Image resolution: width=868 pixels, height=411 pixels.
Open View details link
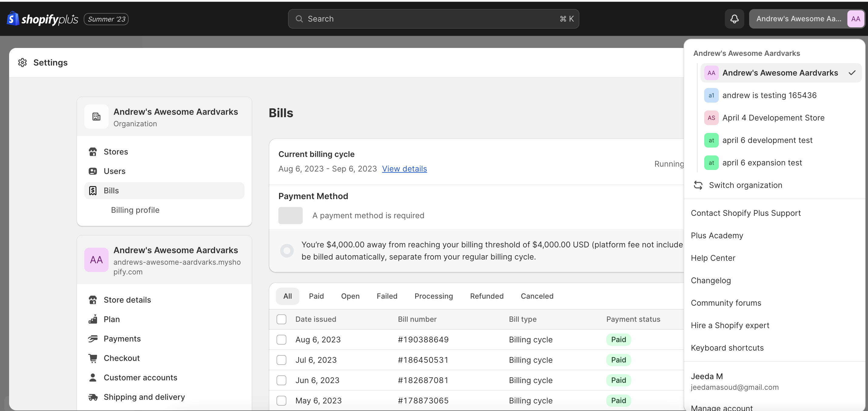coord(404,168)
